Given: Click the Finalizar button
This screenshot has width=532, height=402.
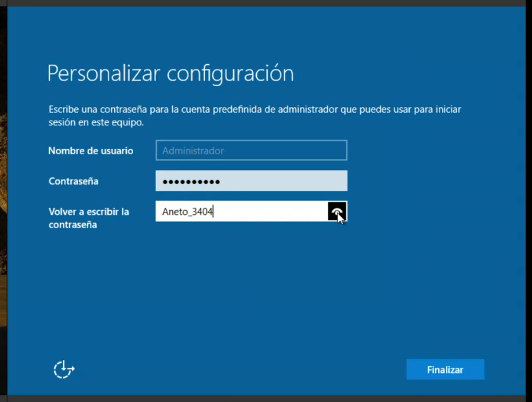Looking at the screenshot, I should coord(445,370).
